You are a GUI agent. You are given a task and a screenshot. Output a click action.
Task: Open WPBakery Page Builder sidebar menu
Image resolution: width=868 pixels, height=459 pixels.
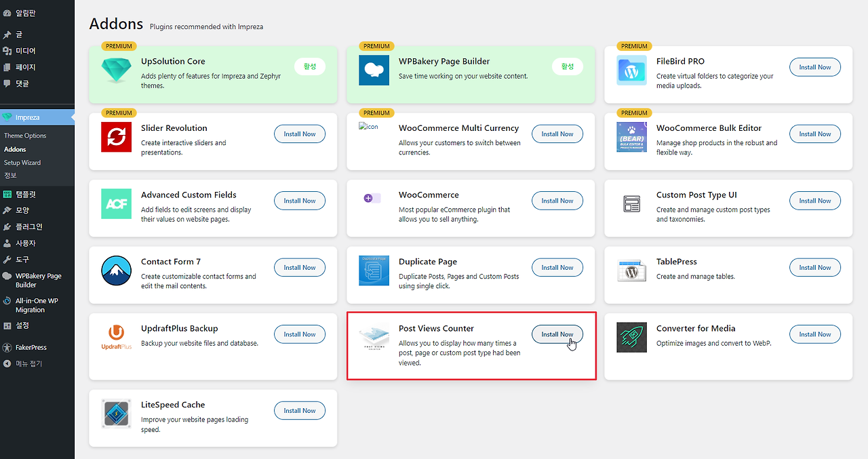(x=37, y=280)
